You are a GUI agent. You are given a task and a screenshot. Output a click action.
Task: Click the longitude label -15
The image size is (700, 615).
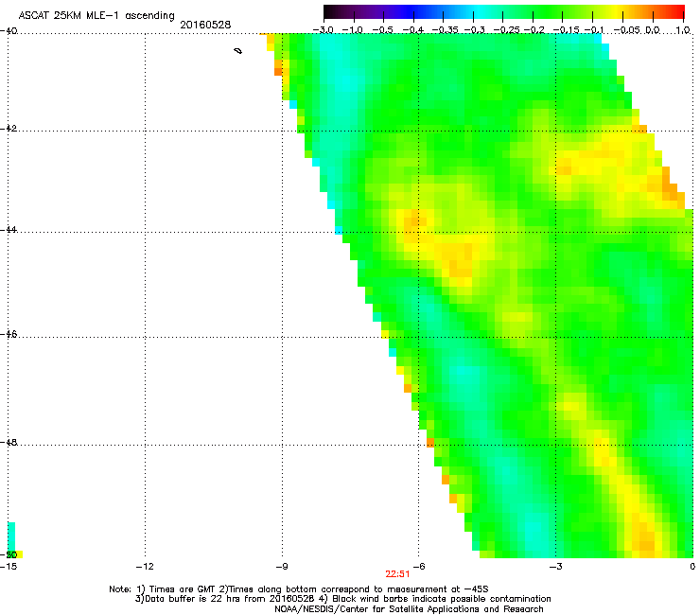(x=9, y=567)
